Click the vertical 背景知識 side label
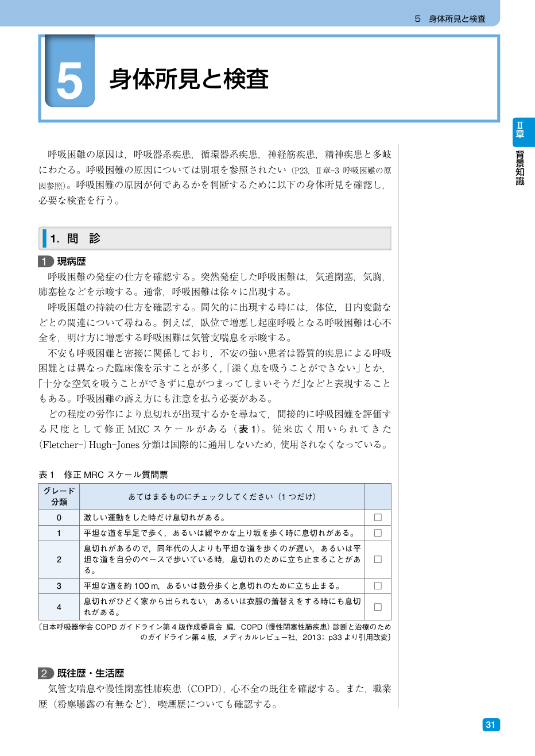 pyautogui.click(x=520, y=168)
